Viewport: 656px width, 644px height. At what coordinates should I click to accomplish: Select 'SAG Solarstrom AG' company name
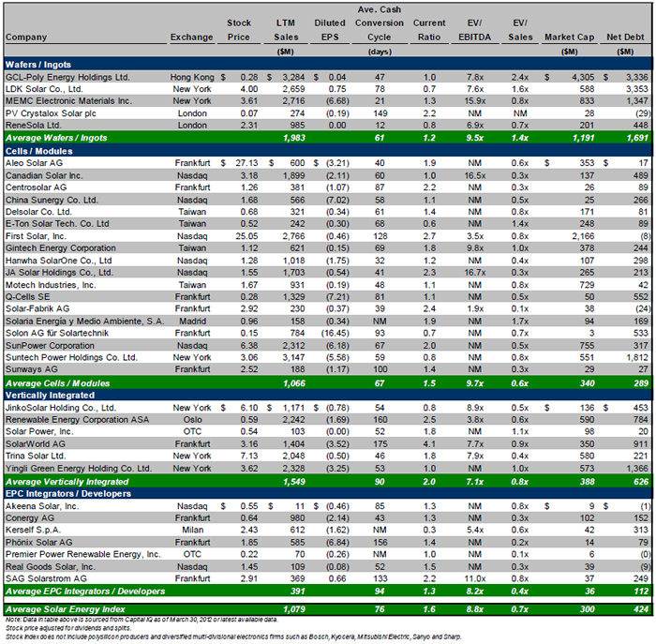pyautogui.click(x=46, y=578)
